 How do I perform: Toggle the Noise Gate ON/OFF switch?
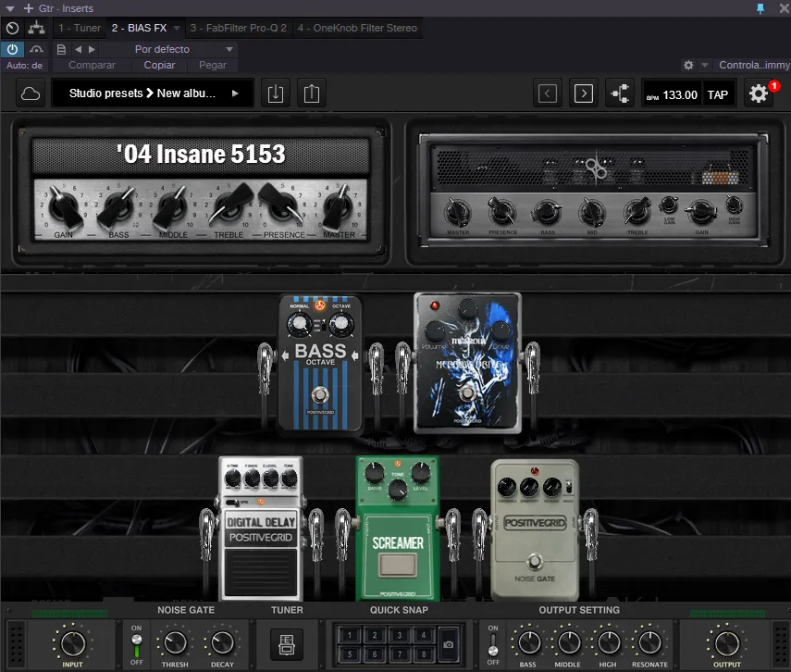[137, 645]
